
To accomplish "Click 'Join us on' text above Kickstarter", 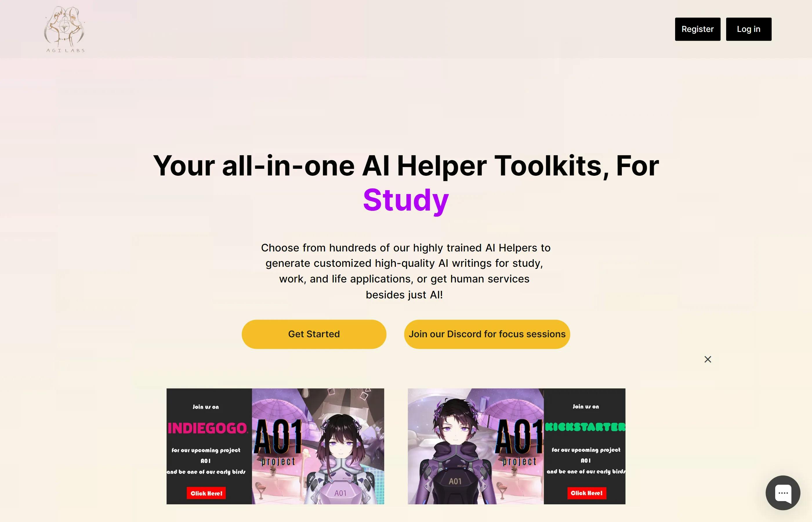I will (x=586, y=406).
